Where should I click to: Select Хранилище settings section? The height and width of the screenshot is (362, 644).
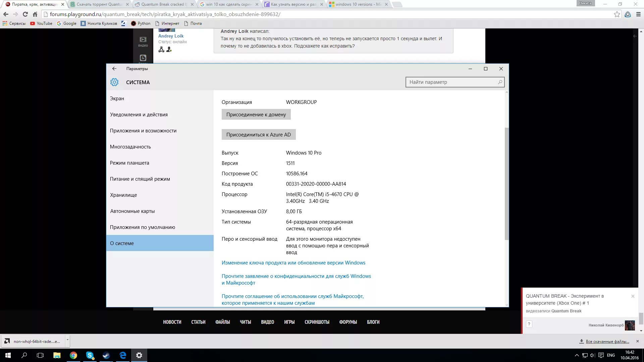pos(123,194)
